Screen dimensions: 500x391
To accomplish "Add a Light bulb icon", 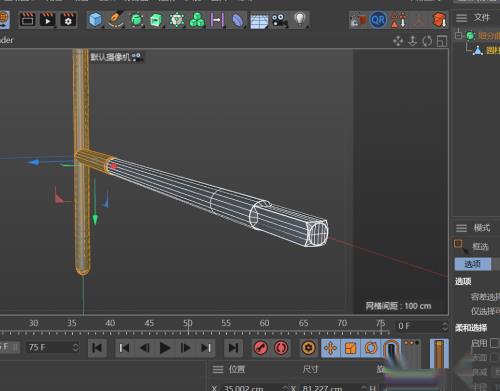I will 300,19.
